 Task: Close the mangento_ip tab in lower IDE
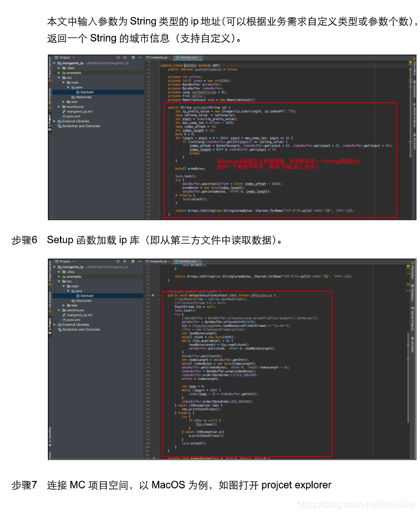[170, 262]
